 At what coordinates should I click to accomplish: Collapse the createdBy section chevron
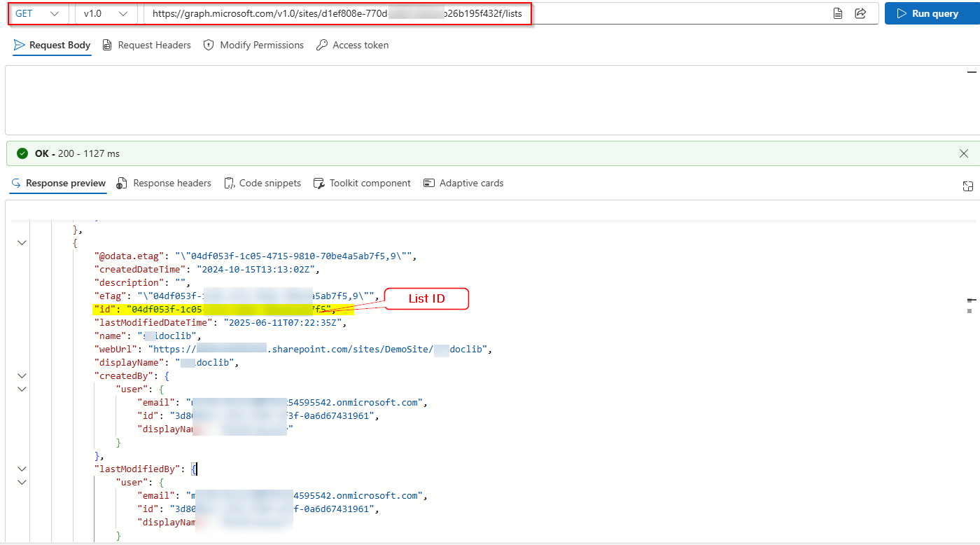[21, 375]
